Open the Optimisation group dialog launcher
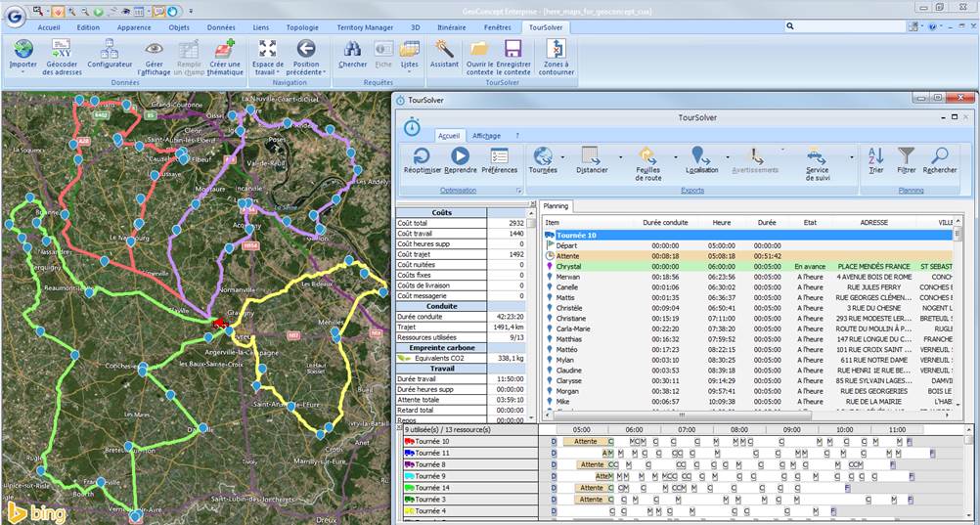Viewport: 980px width, 525px height. tap(518, 190)
